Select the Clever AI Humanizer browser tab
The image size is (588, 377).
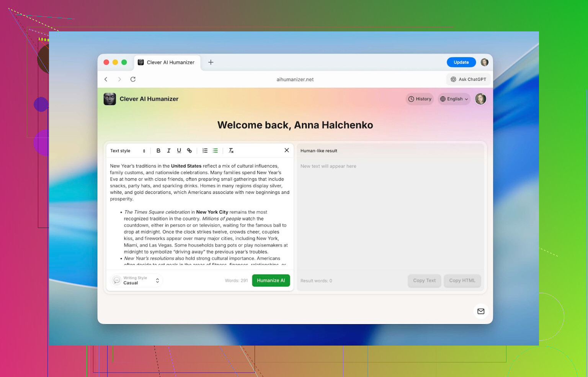tap(167, 62)
